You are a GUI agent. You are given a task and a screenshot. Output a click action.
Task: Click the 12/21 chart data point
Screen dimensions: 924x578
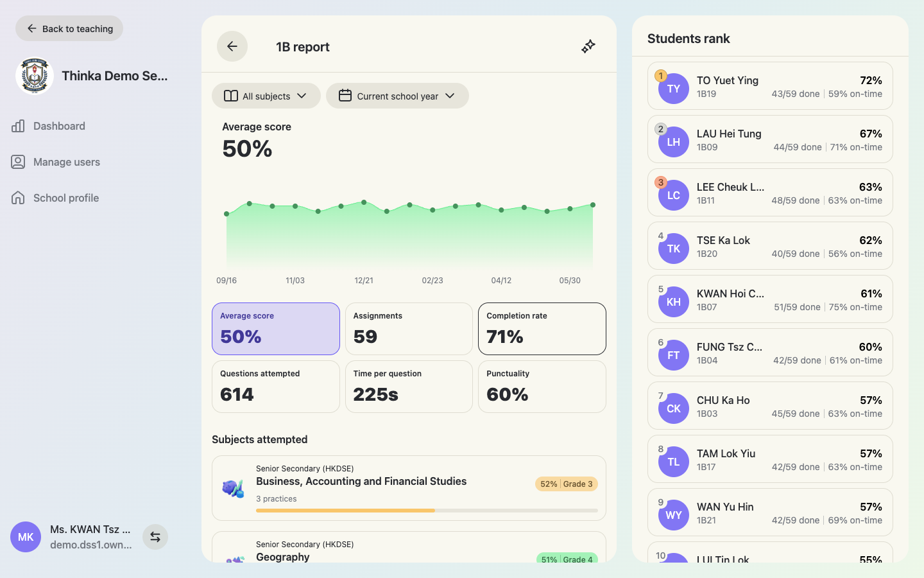coord(364,202)
